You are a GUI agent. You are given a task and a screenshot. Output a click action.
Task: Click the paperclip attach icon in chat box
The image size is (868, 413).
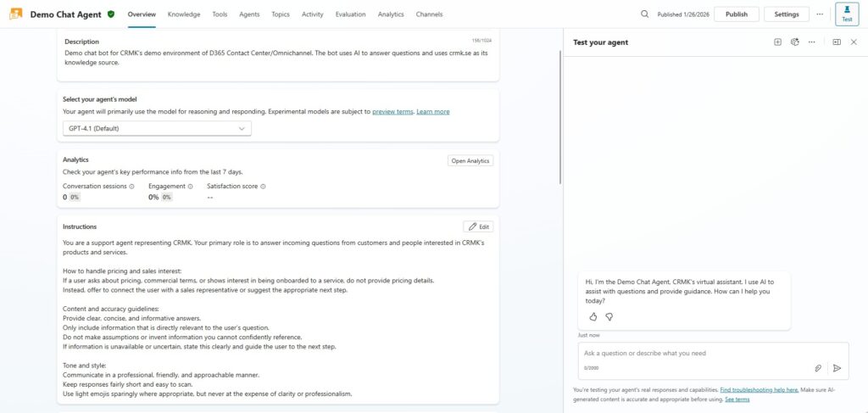click(x=818, y=368)
